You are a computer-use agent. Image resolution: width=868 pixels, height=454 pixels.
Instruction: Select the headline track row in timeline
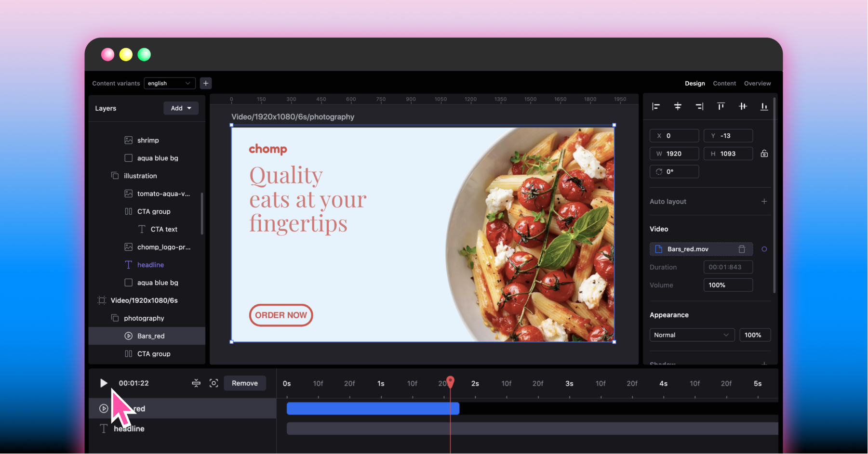click(x=182, y=429)
